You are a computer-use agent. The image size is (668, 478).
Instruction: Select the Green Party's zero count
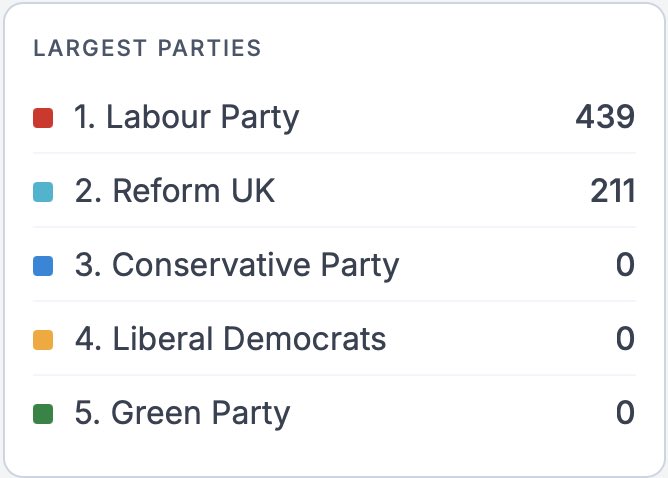pyautogui.click(x=625, y=412)
